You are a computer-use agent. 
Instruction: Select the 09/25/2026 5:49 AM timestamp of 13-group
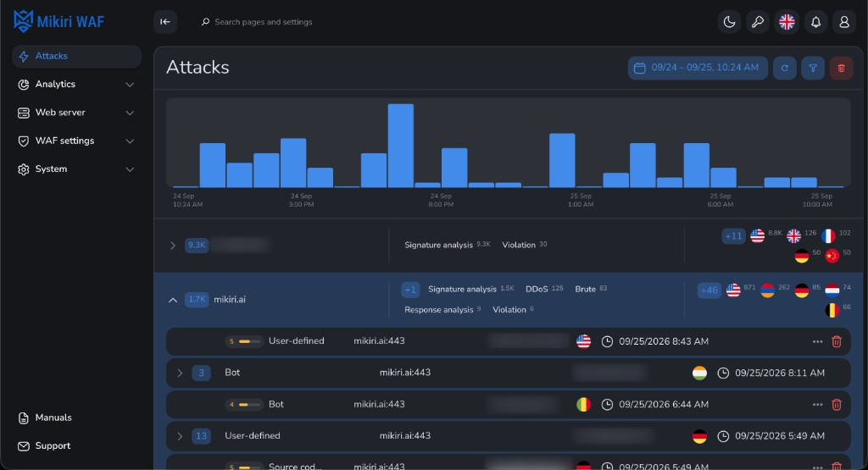[780, 436]
